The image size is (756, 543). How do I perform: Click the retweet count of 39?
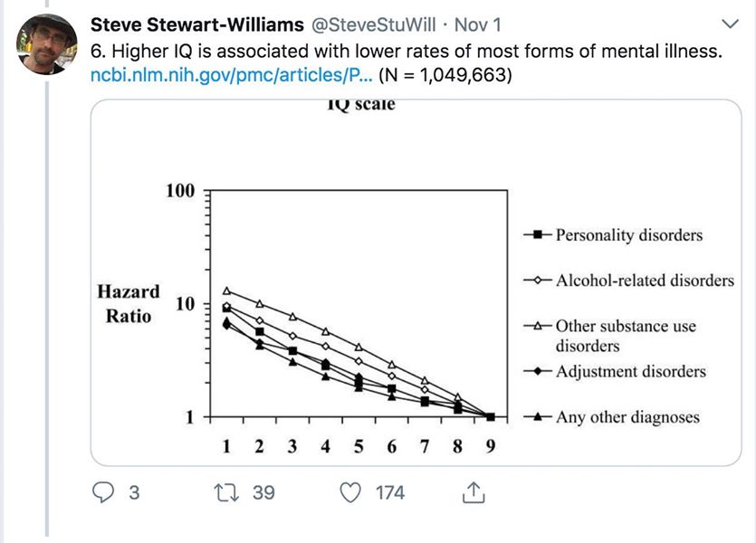click(x=263, y=493)
